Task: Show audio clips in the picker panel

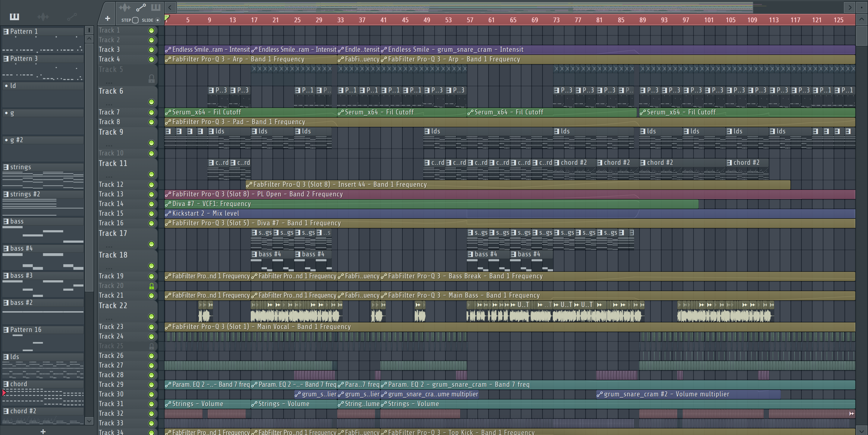Action: point(43,16)
